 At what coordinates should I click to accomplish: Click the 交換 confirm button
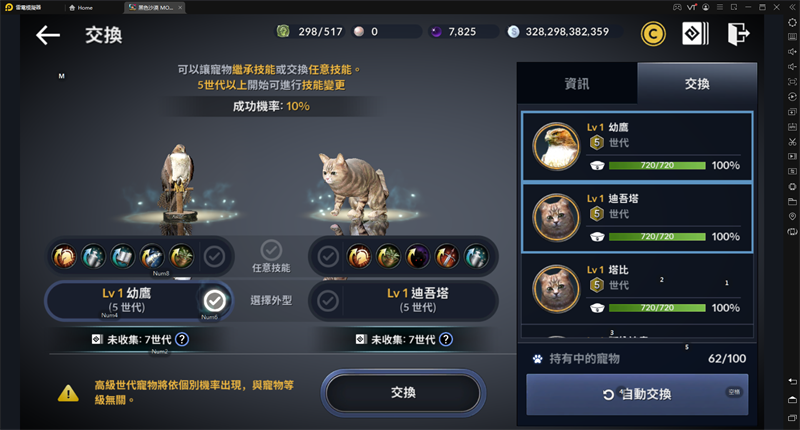[403, 392]
